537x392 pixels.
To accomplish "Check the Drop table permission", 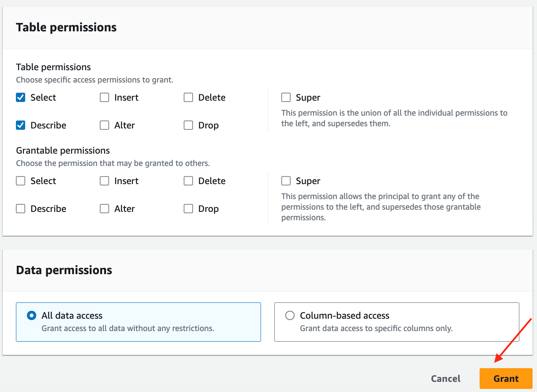I will click(189, 125).
